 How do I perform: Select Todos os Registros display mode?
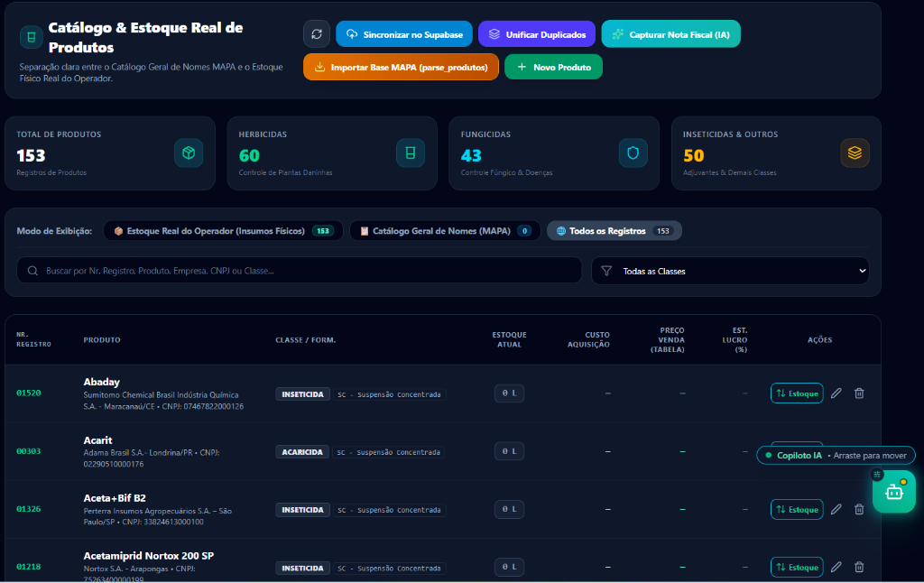tap(614, 231)
